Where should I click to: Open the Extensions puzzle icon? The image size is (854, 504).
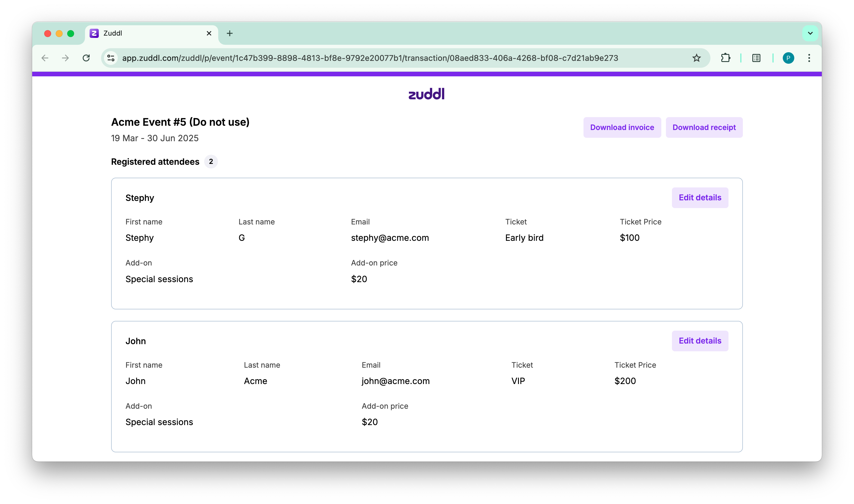coord(725,58)
